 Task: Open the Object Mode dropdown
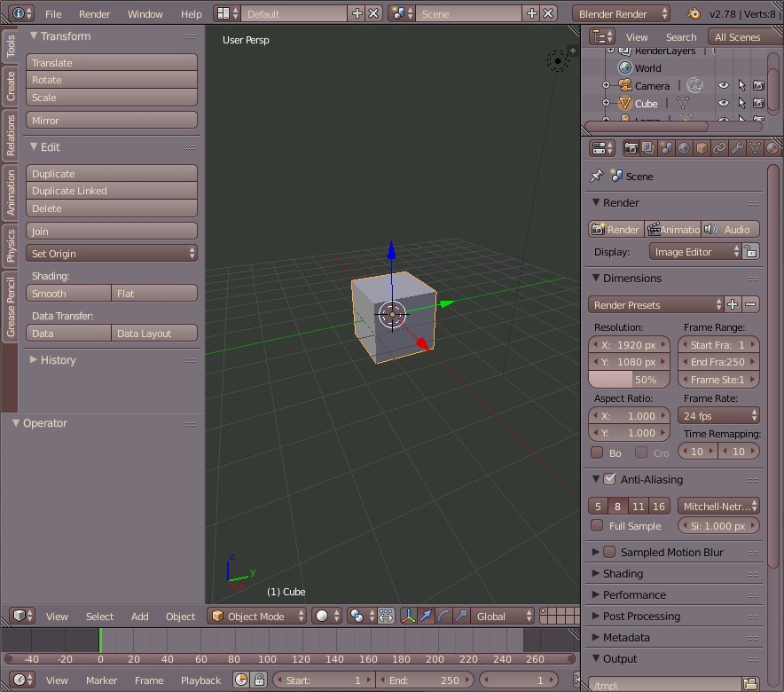tap(257, 616)
